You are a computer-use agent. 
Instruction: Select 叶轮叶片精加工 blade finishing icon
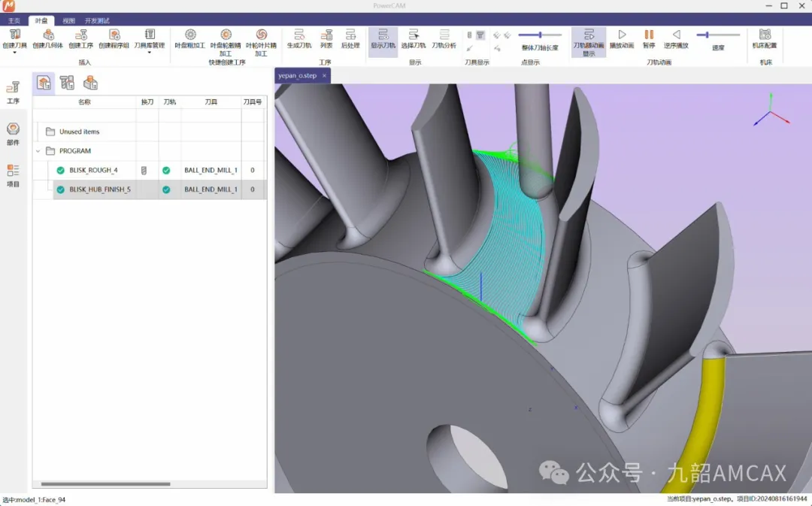click(x=261, y=35)
